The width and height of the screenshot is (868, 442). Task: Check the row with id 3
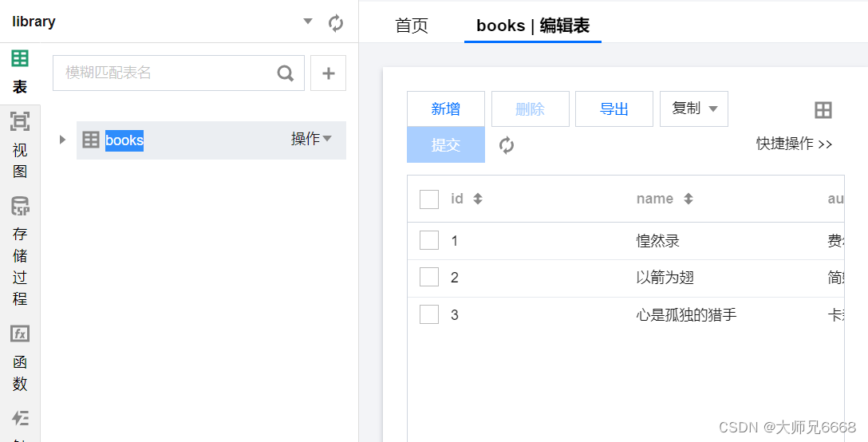coord(429,314)
